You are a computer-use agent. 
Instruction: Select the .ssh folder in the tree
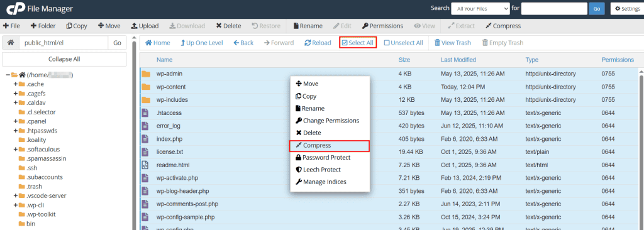32,168
